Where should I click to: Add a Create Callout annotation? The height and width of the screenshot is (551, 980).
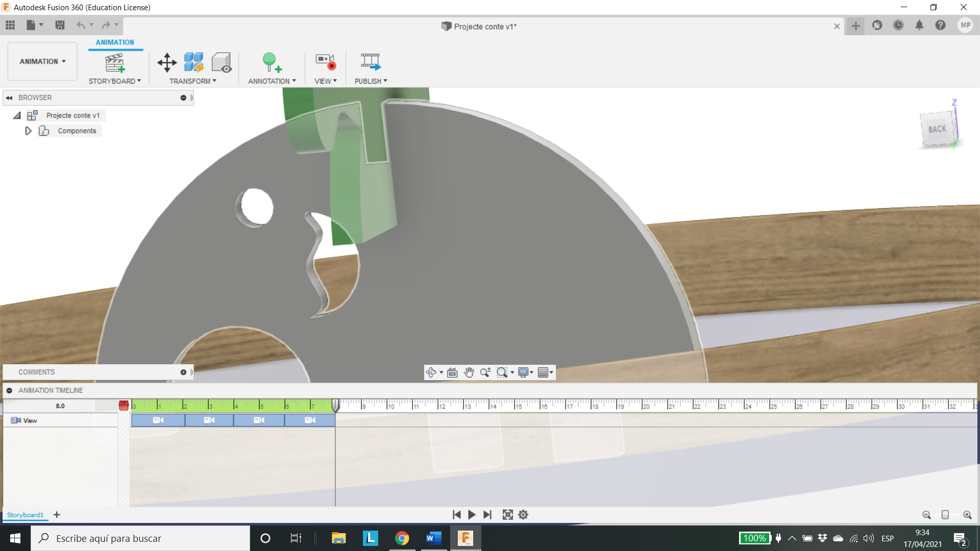tap(272, 63)
